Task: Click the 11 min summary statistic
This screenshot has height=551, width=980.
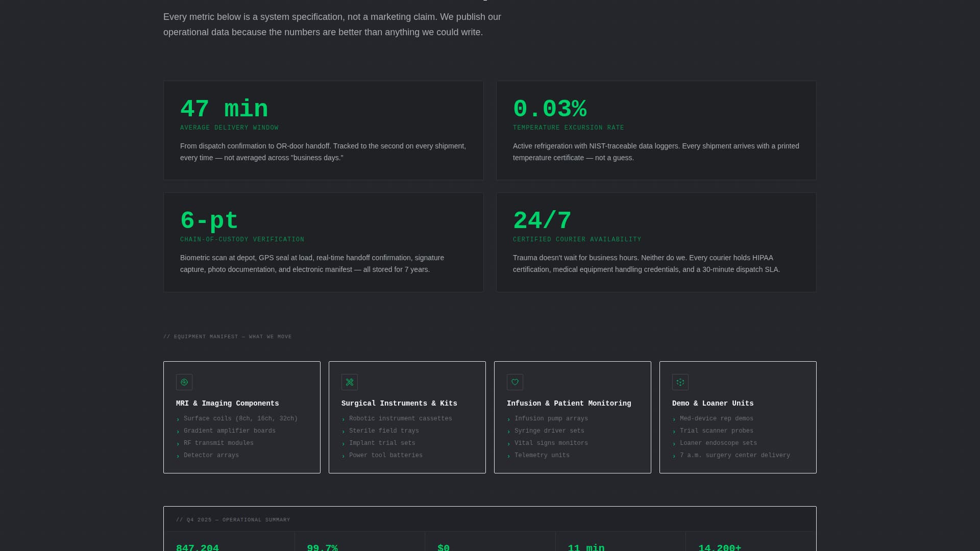Action: [586, 547]
